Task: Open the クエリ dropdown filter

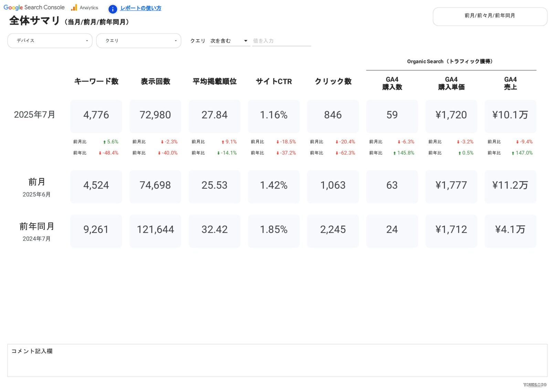Action: (x=138, y=41)
